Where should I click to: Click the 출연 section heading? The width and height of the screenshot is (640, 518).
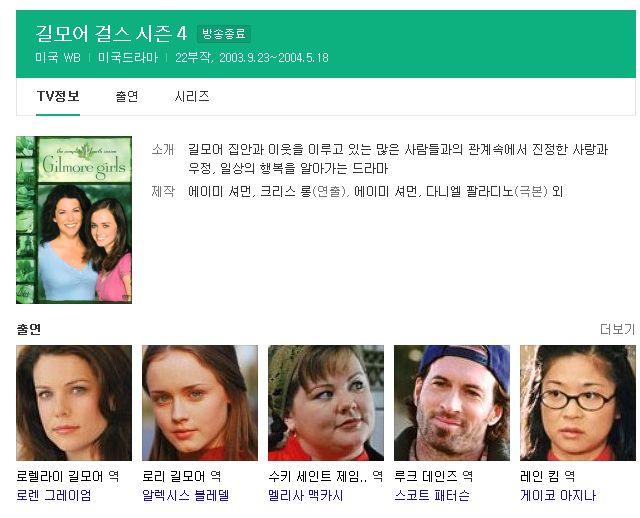tap(29, 329)
